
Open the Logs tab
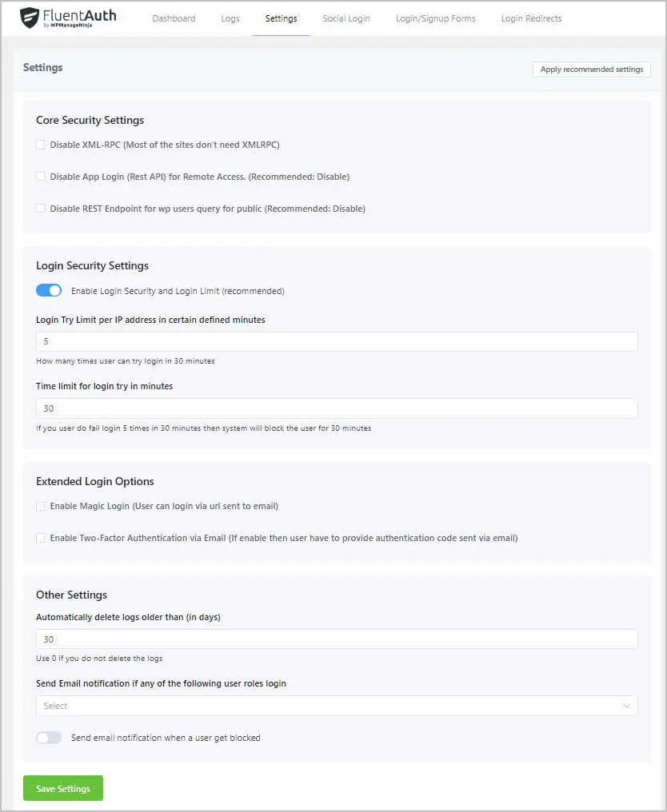click(x=230, y=18)
